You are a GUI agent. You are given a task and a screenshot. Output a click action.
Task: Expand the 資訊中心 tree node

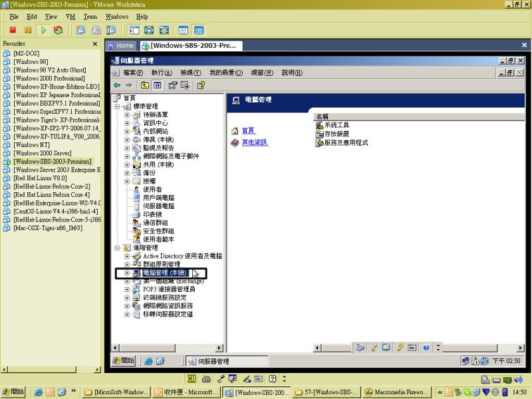127,123
